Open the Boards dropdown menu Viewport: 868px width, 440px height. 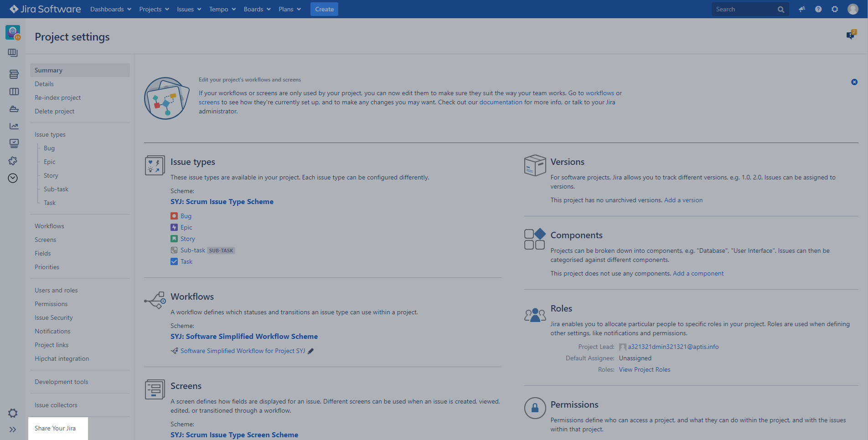[x=257, y=9]
